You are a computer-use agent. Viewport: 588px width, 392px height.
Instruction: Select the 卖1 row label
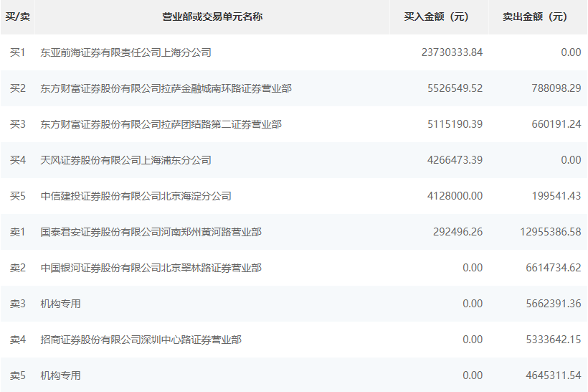click(x=18, y=232)
